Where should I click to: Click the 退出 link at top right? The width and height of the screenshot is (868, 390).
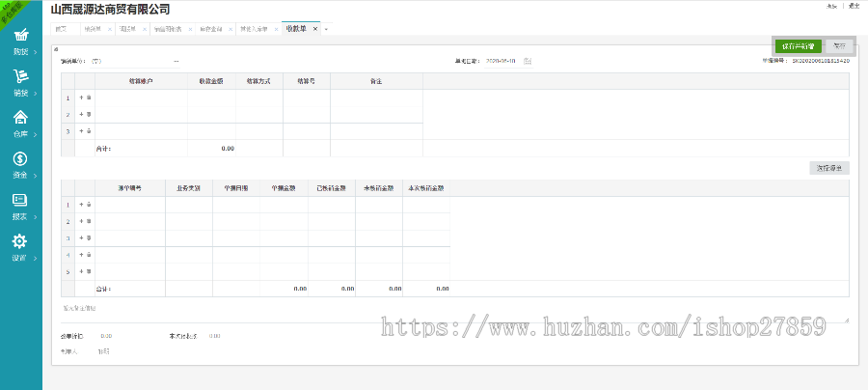coord(854,6)
